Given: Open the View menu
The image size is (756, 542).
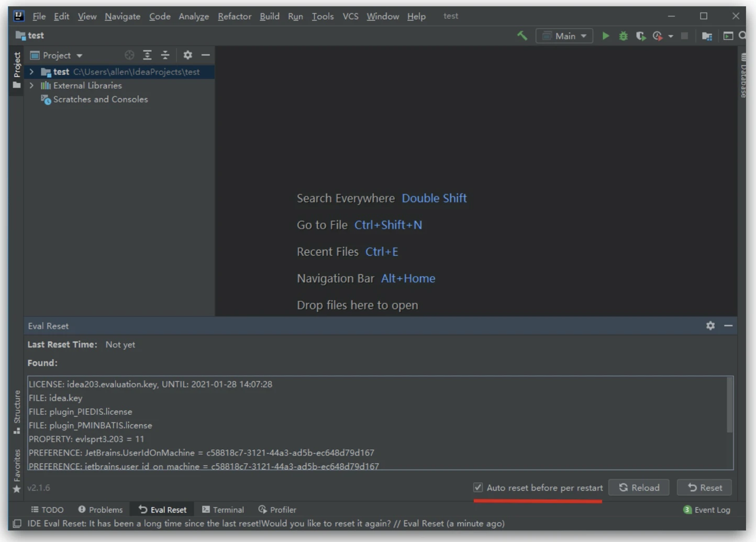Looking at the screenshot, I should coord(87,16).
